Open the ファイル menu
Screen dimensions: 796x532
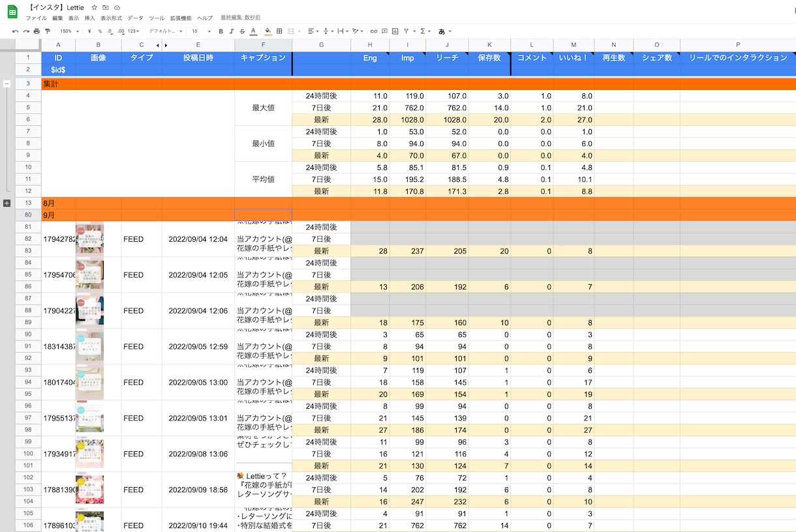coord(36,18)
